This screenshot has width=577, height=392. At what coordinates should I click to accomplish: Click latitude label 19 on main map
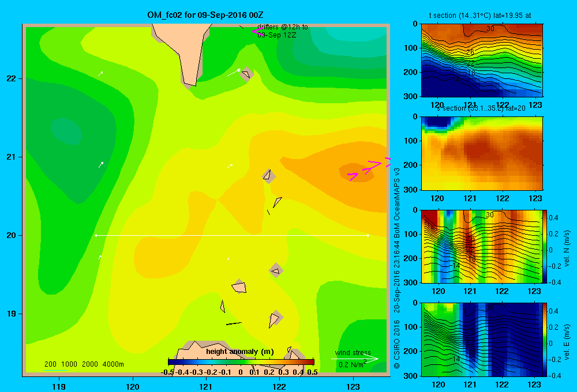point(11,314)
